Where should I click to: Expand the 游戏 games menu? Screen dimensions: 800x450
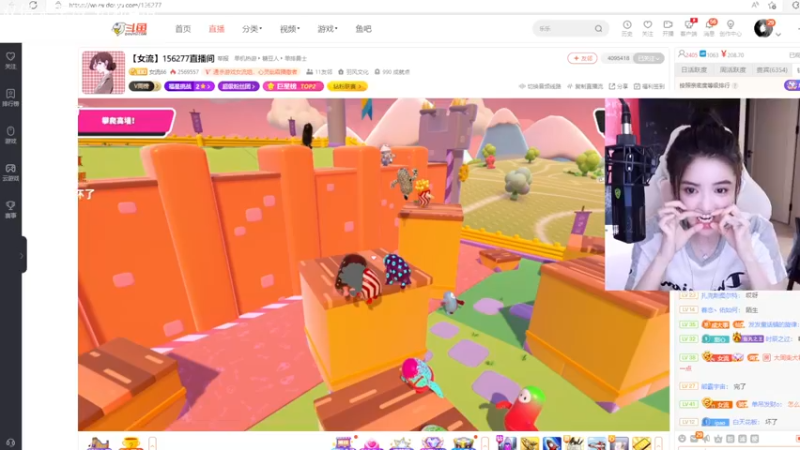327,29
